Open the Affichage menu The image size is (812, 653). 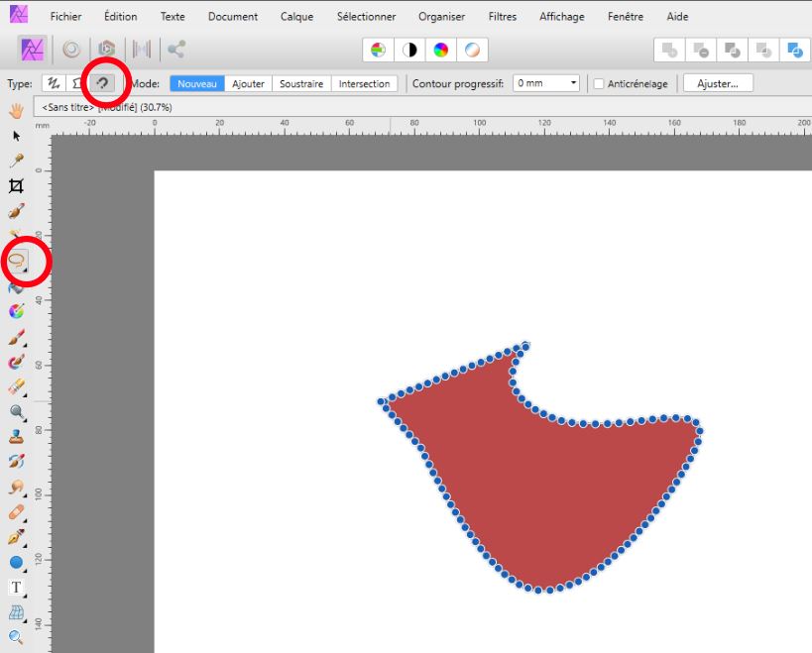pos(562,17)
